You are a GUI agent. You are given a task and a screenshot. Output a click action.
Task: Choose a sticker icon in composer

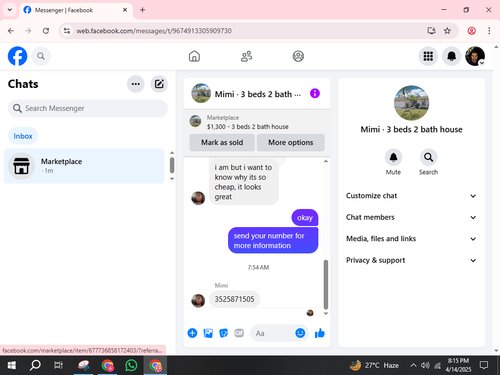tap(224, 333)
